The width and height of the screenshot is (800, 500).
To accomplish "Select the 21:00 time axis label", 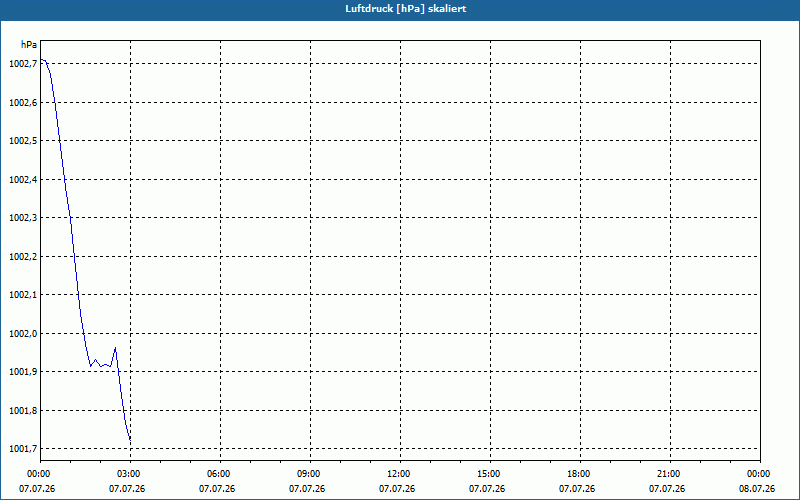I will 670,474.
